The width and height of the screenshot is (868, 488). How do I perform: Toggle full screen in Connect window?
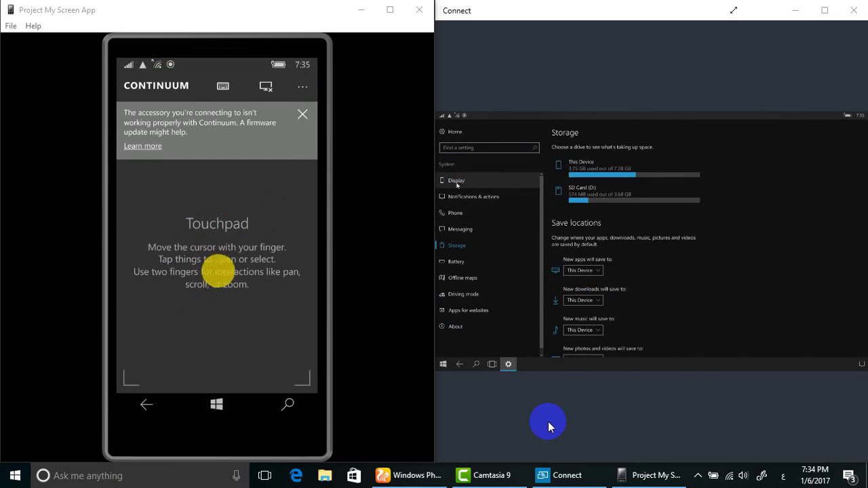click(733, 10)
